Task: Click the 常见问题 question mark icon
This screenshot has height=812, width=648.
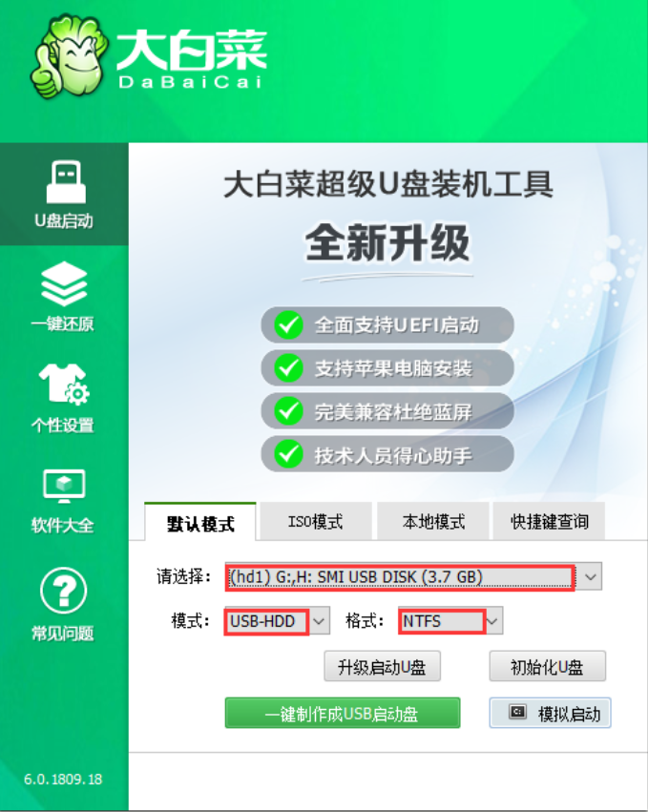Action: [64, 591]
